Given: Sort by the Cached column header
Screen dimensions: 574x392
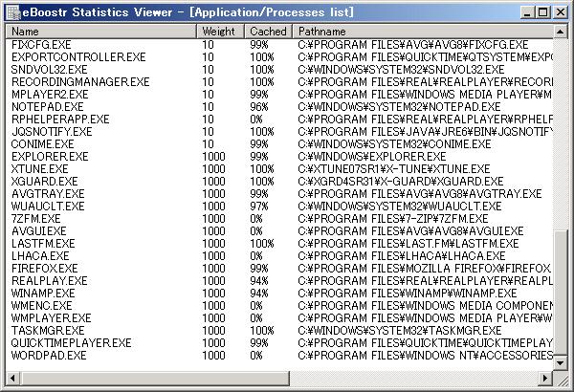Looking at the screenshot, I should tap(268, 32).
